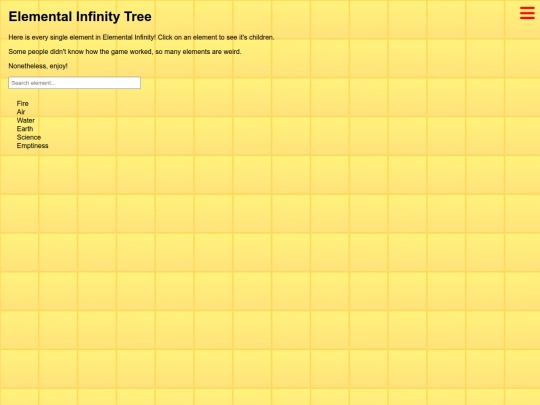540x405 pixels.
Task: Open the red hamburger menu
Action: (x=527, y=13)
